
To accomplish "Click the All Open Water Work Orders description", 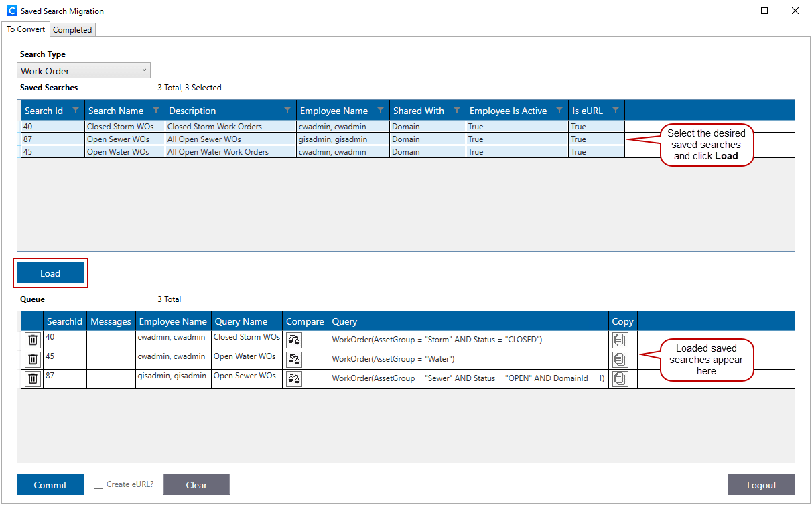I will point(230,151).
